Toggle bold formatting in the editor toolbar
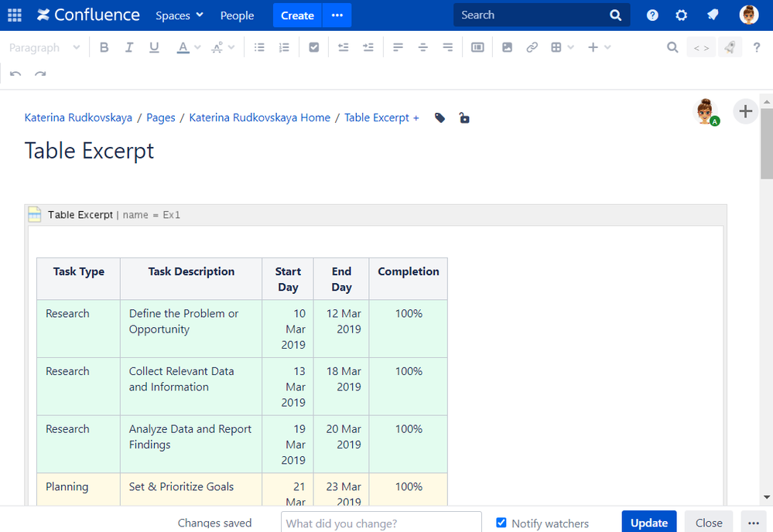 [104, 48]
